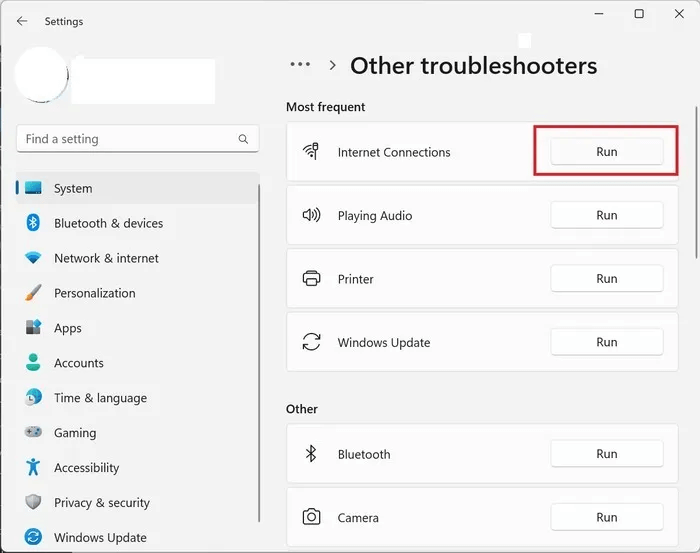Click the Find a setting search box
This screenshot has width=700, height=553.
(138, 139)
